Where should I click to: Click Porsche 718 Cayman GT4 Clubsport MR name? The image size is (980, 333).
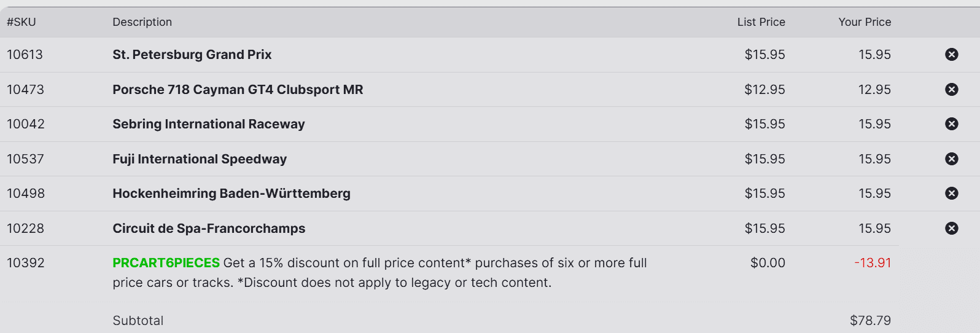238,90
